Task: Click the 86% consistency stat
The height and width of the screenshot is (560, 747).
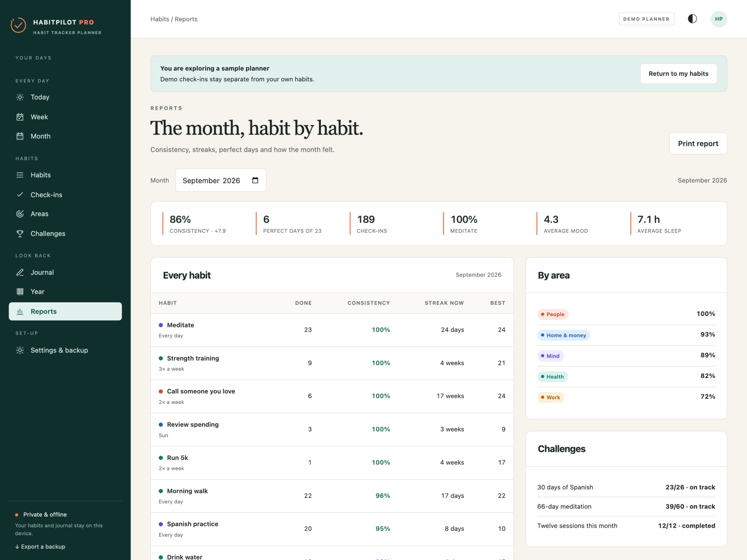Action: [197, 224]
